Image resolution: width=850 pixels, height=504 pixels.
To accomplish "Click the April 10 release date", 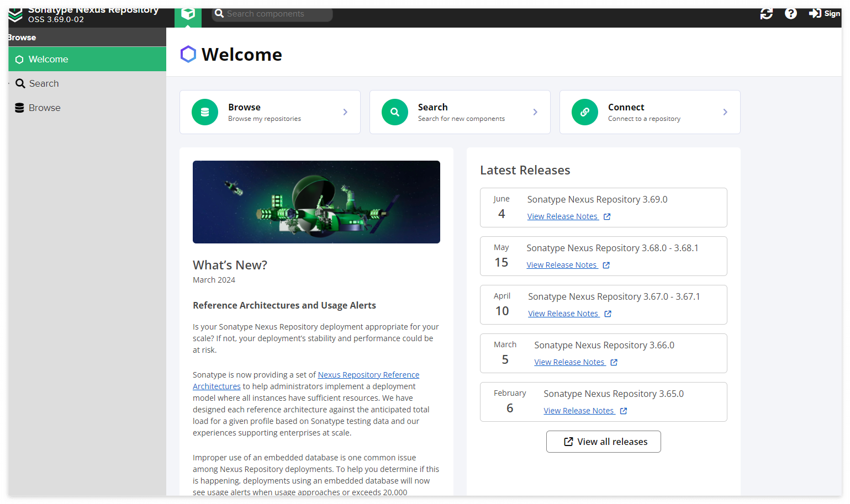I will point(502,304).
